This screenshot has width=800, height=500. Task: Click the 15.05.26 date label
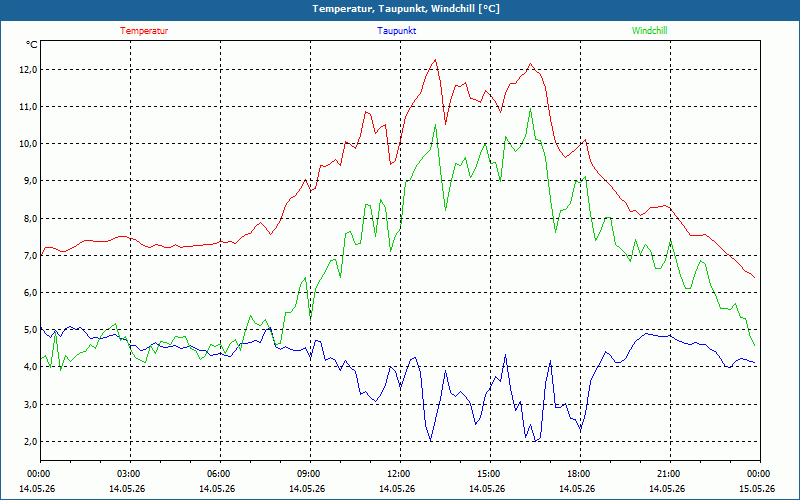click(x=757, y=489)
